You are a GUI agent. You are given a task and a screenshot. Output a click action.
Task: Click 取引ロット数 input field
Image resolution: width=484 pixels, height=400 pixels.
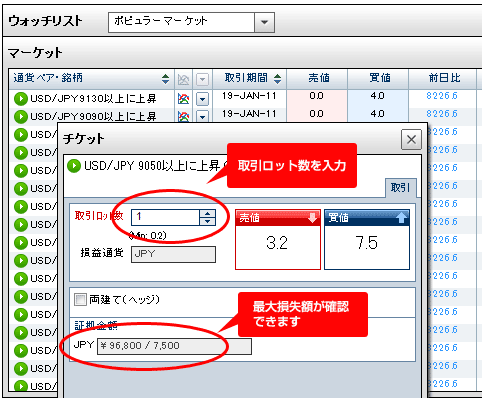pos(166,217)
